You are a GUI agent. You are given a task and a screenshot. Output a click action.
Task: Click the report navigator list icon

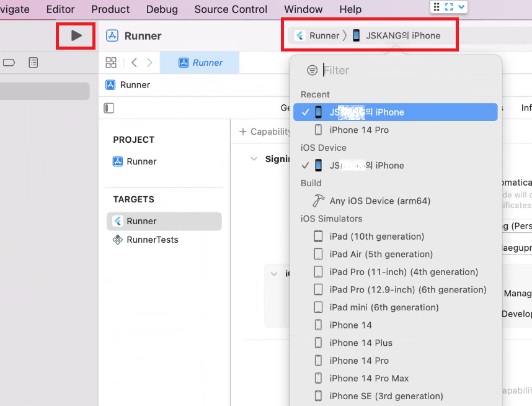[33, 63]
